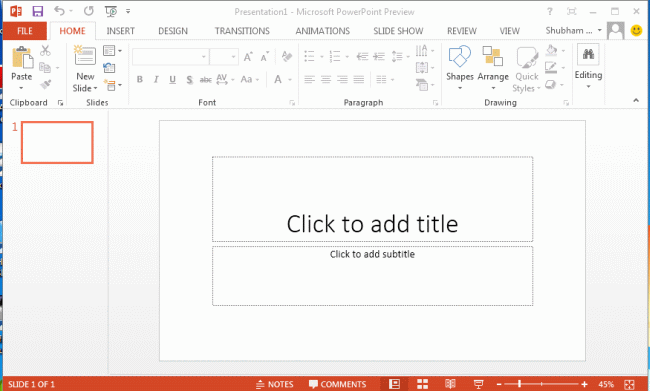Switch to Slide Sorter view
650x391 pixels.
click(x=422, y=384)
